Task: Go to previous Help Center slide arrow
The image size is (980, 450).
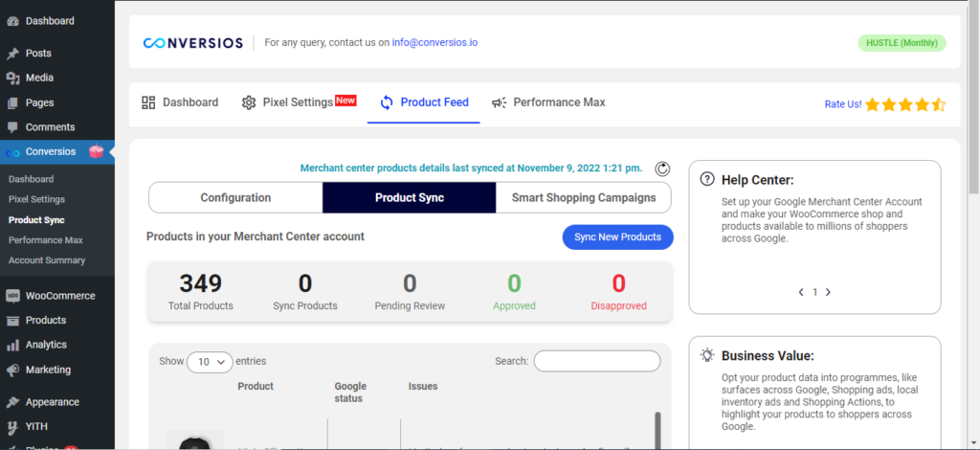Action: pos(801,292)
